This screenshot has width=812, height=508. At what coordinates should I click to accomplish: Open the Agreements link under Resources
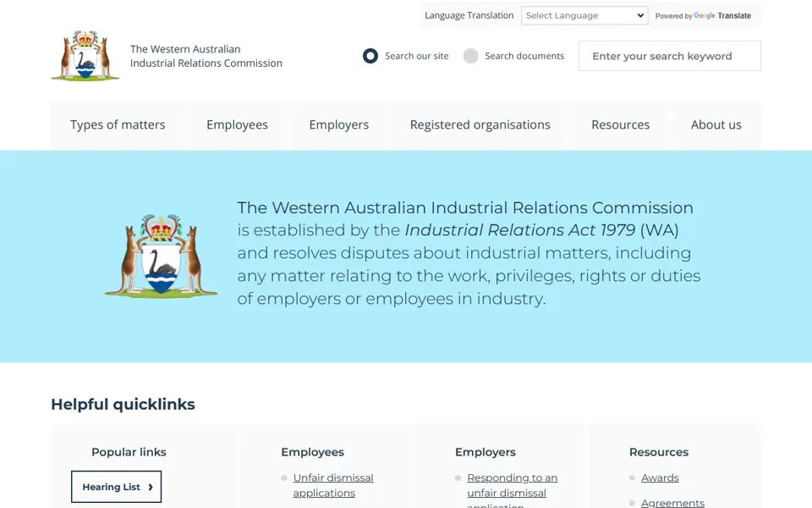tap(672, 502)
